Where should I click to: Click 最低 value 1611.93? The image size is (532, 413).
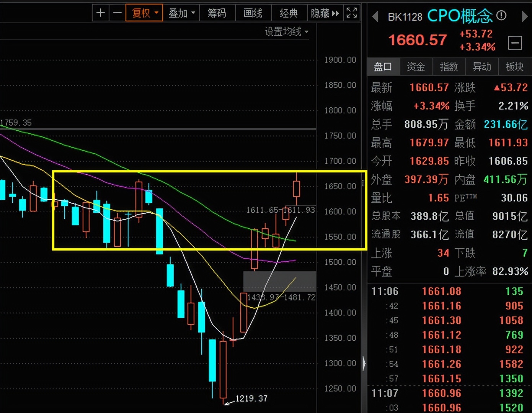[508, 143]
